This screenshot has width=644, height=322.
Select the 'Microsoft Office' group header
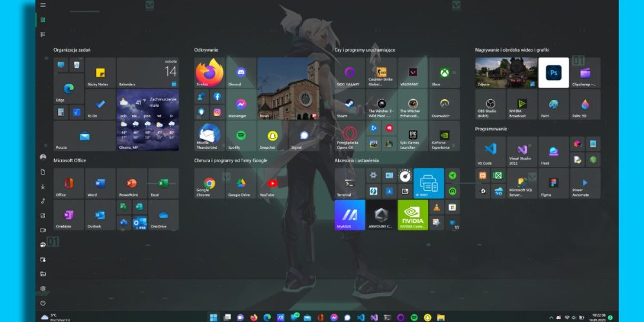70,160
